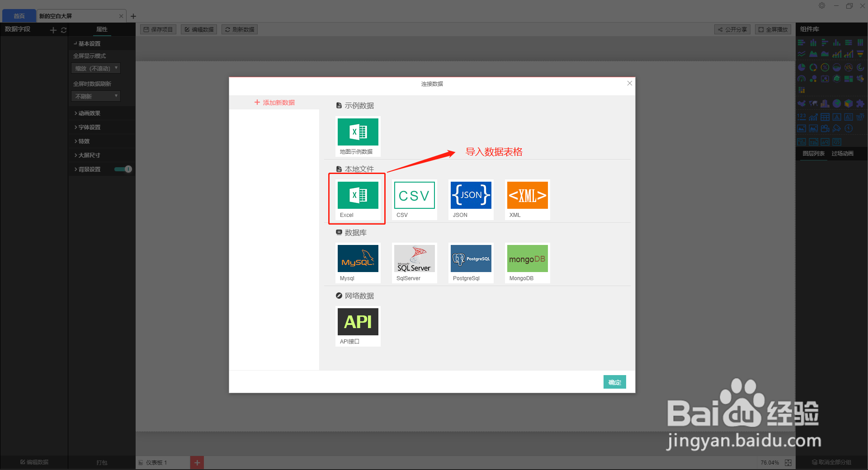868x470 pixels.
Task: Add the China map component
Action: point(802,103)
